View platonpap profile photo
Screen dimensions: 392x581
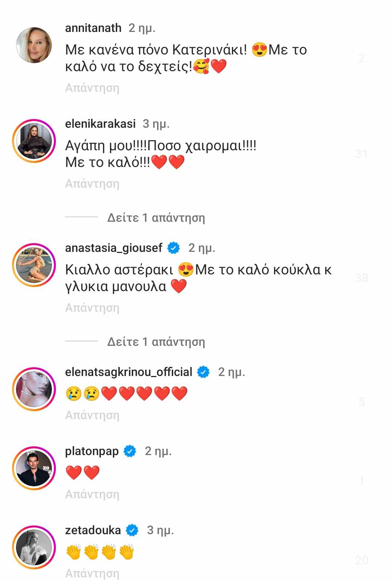[x=34, y=468]
